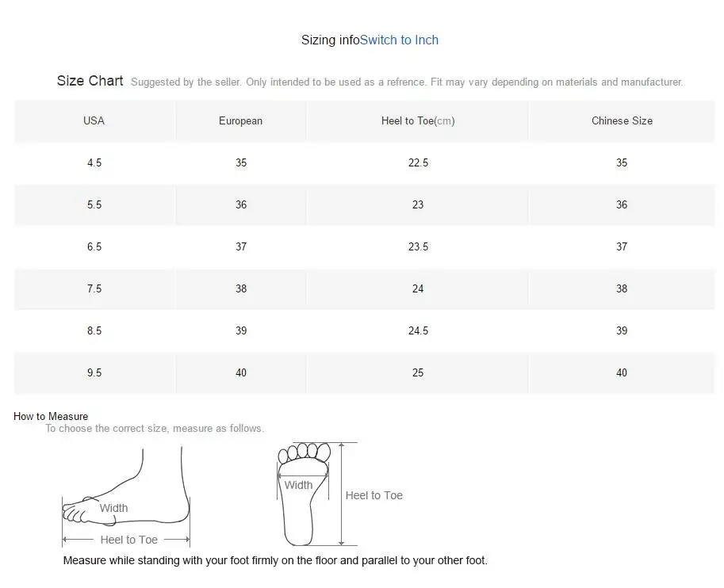724x588 pixels.
Task: Click the Chinese Size column header
Action: click(622, 121)
